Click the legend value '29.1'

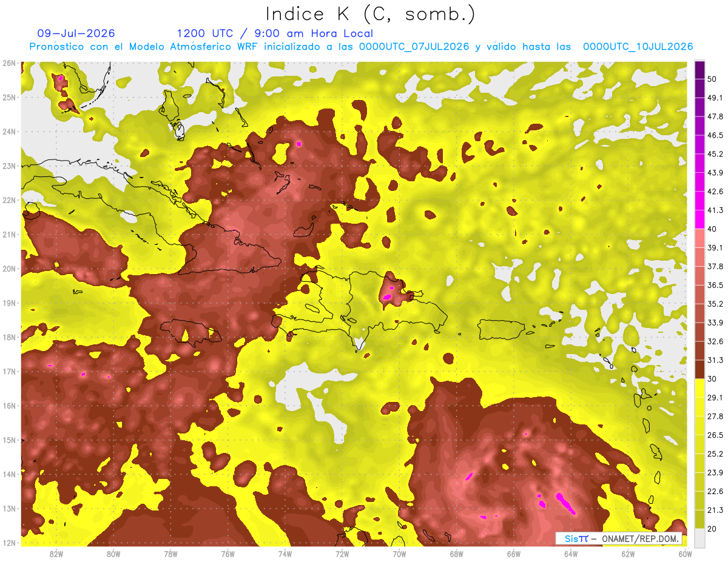click(715, 397)
